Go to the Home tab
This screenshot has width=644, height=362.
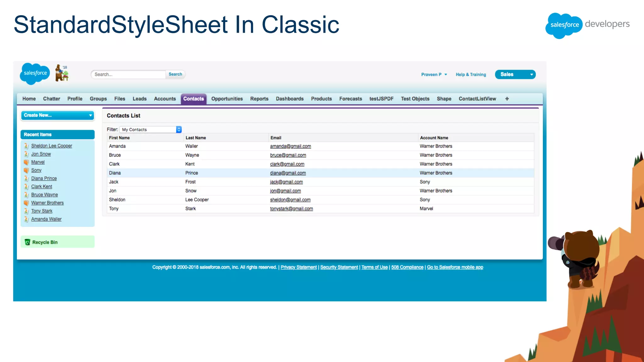click(29, 99)
